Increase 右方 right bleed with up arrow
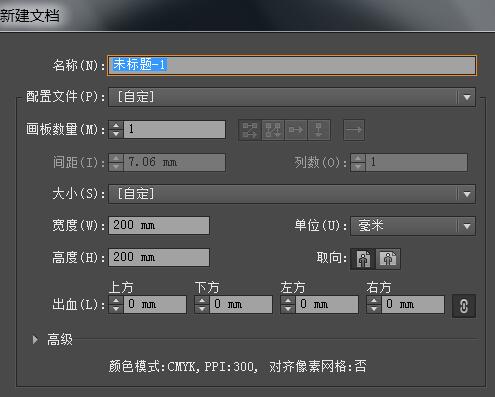 (x=374, y=300)
